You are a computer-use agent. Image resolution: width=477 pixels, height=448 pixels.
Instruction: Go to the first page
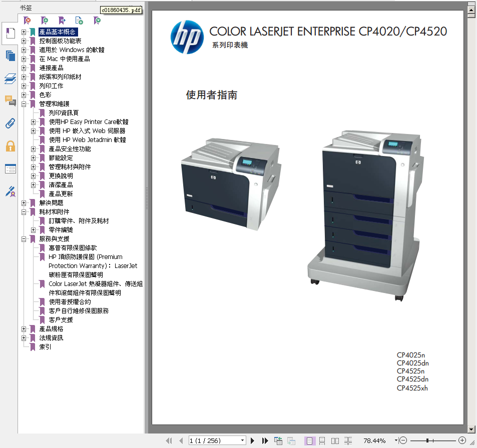pos(169,440)
